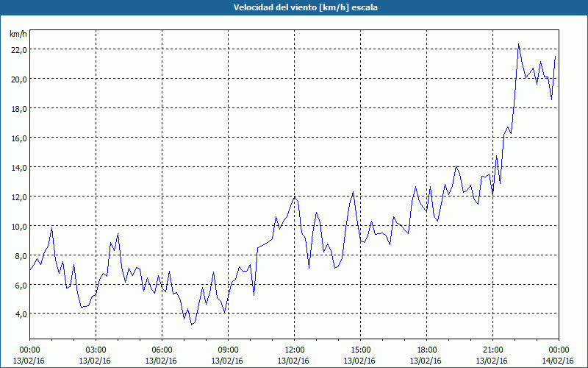588x368 pixels.
Task: Click the '16,0' y-axis label
Action: tap(18, 138)
